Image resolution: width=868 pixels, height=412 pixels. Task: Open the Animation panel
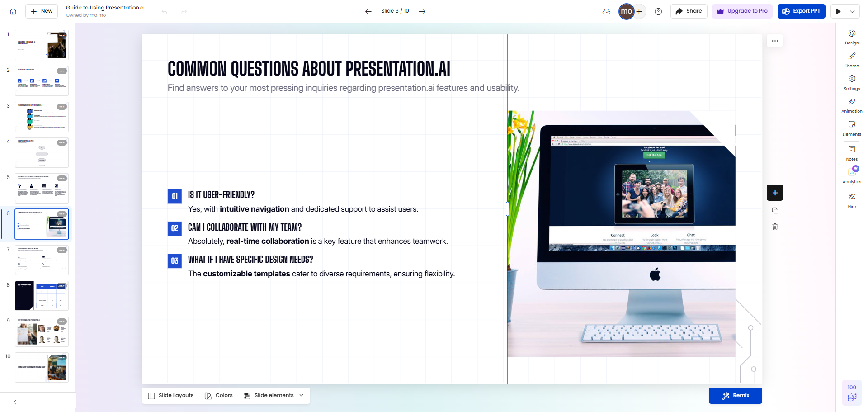tap(852, 105)
